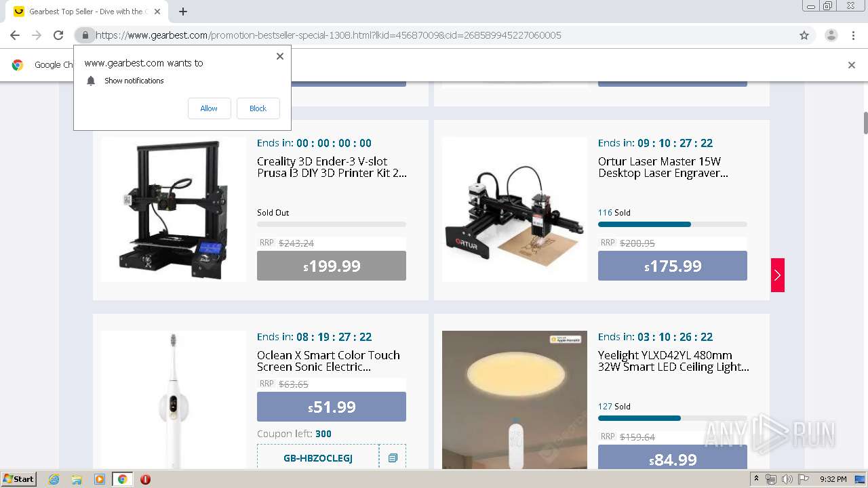Screen dimensions: 868x488
Task: Open Action Center flag icon
Action: click(x=804, y=479)
